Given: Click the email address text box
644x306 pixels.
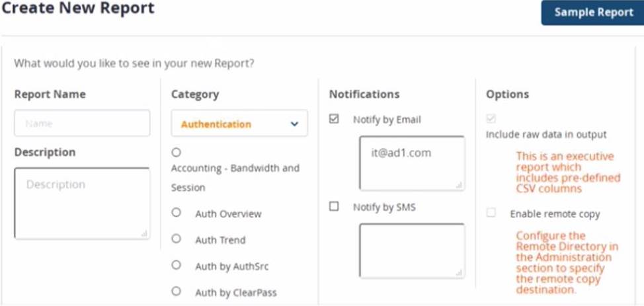Looking at the screenshot, I should [x=411, y=163].
